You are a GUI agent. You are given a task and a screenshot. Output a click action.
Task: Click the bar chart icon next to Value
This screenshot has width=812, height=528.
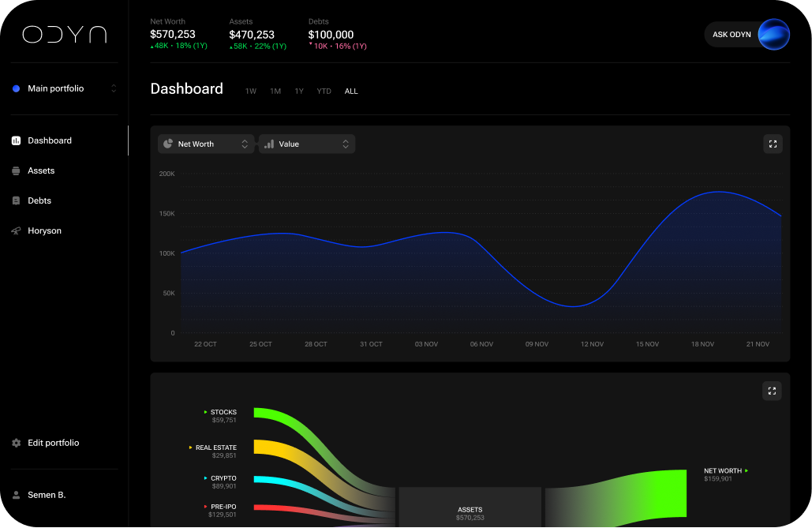point(269,144)
